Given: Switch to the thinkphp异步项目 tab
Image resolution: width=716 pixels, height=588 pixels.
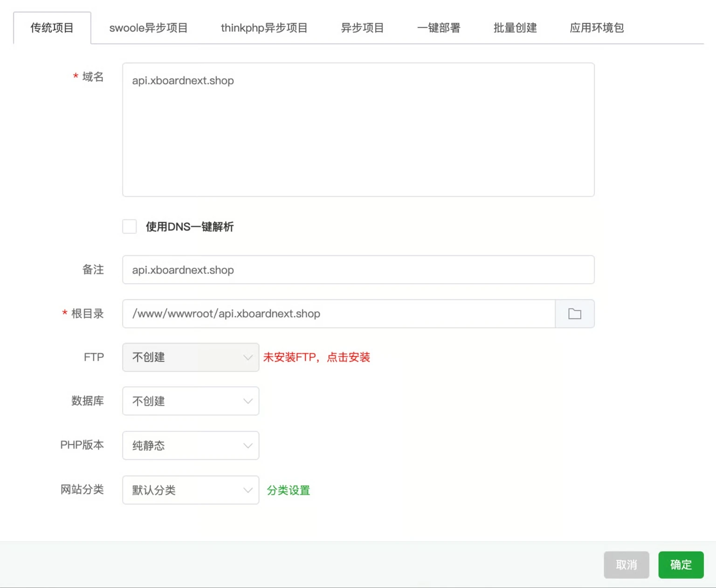Looking at the screenshot, I should click(x=264, y=27).
